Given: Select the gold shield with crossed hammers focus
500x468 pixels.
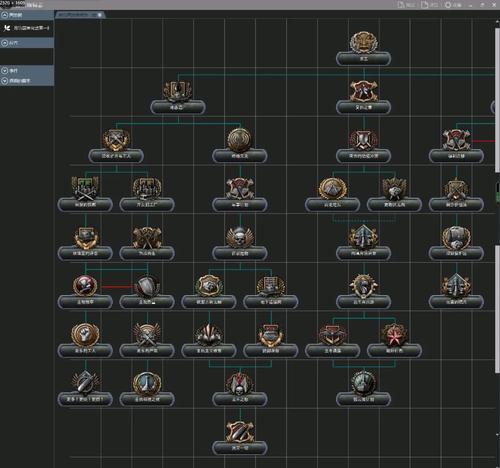Looking at the screenshot, I should coord(116,140).
